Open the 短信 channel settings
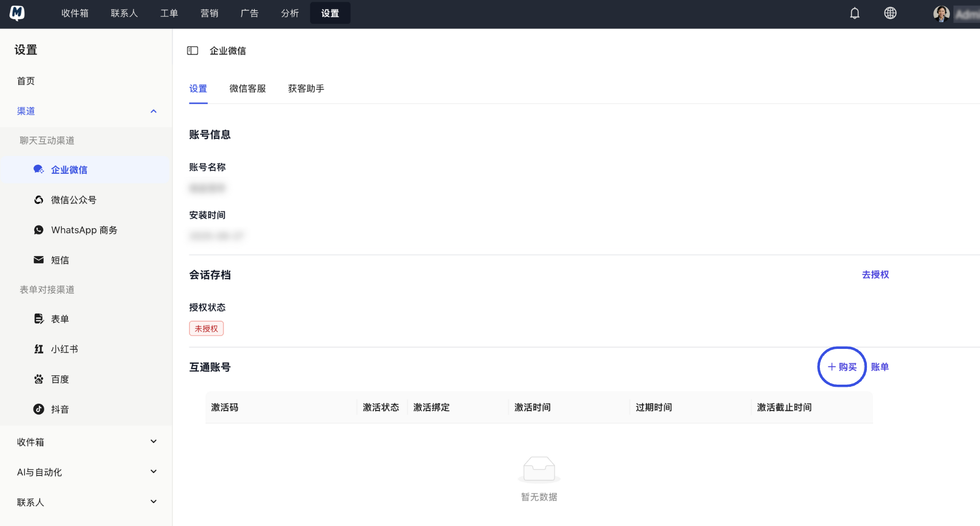Image resolution: width=980 pixels, height=526 pixels. point(60,260)
